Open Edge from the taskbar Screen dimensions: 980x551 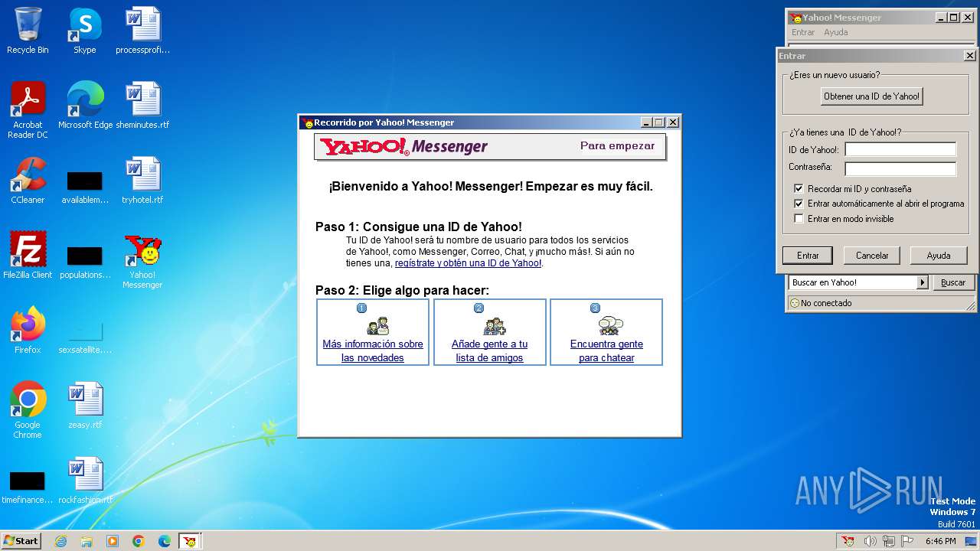tap(165, 541)
